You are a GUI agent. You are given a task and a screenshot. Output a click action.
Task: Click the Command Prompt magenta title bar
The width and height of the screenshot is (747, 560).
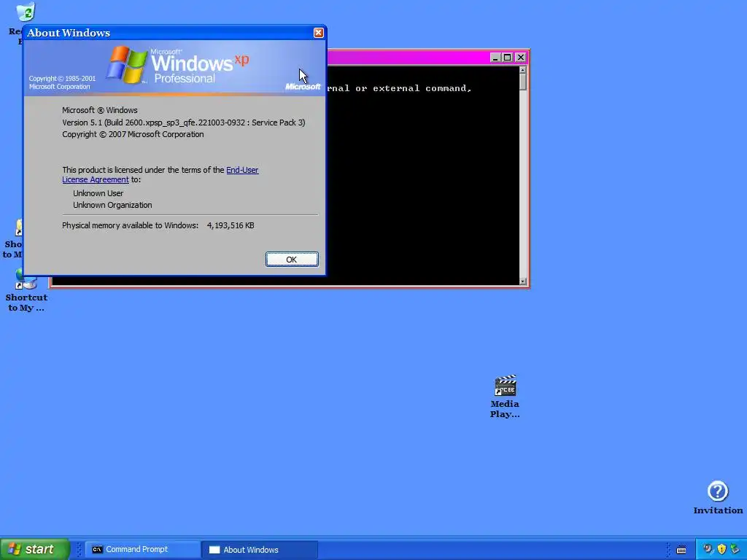point(407,58)
